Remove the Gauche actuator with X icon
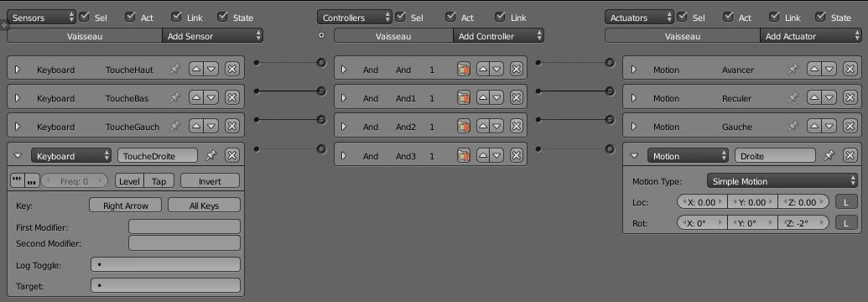Image resolution: width=868 pixels, height=302 pixels. [850, 126]
